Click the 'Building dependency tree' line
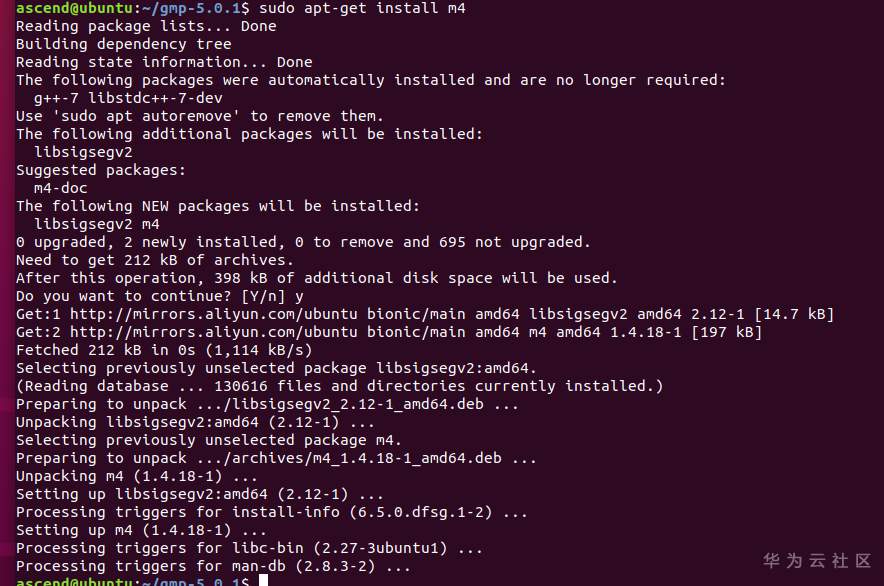 (124, 44)
